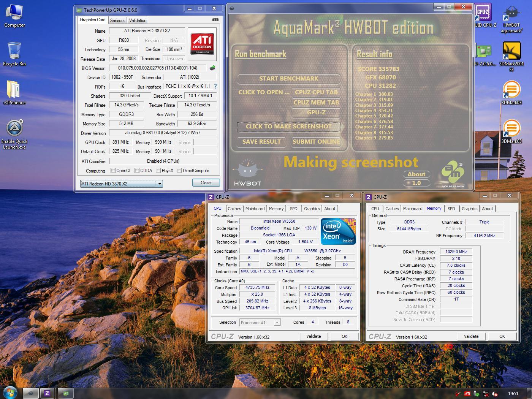The width and height of the screenshot is (532, 399).
Task: Select the GPU-Z.0.6.0 desktop icon
Action: tap(485, 55)
